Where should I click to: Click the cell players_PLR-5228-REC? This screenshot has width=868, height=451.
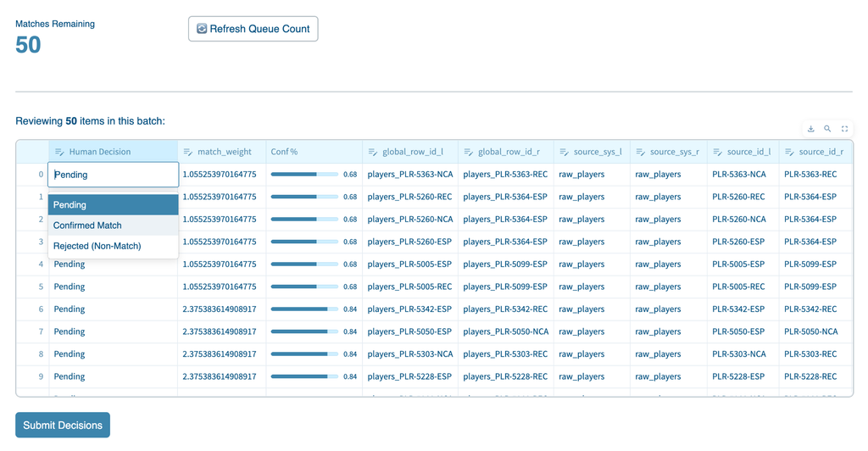pyautogui.click(x=506, y=376)
